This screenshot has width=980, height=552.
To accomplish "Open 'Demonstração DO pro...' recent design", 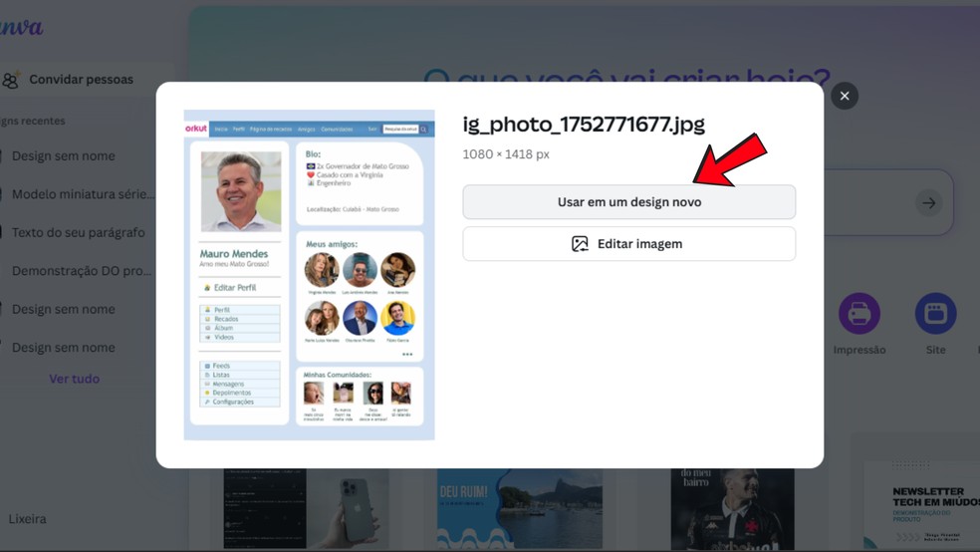I will [x=82, y=271].
